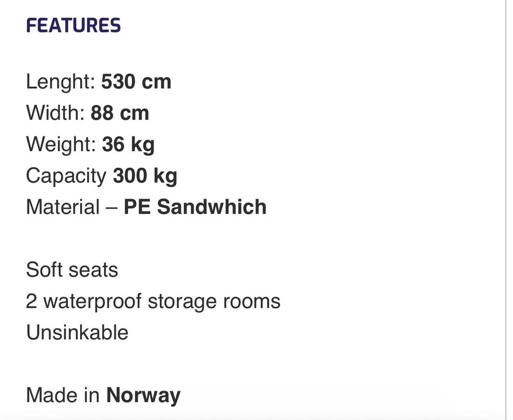513x420 pixels.
Task: Click the 'Material' label text
Action: click(x=63, y=207)
